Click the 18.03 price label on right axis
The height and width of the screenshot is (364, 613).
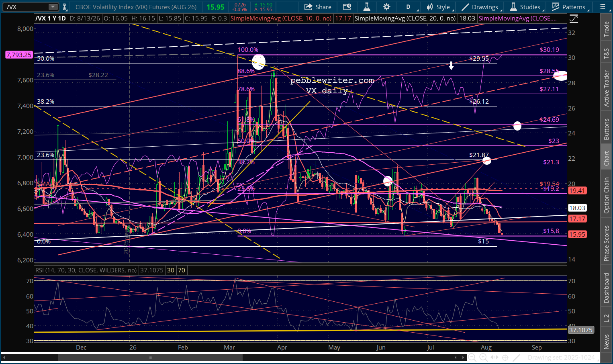coord(577,208)
